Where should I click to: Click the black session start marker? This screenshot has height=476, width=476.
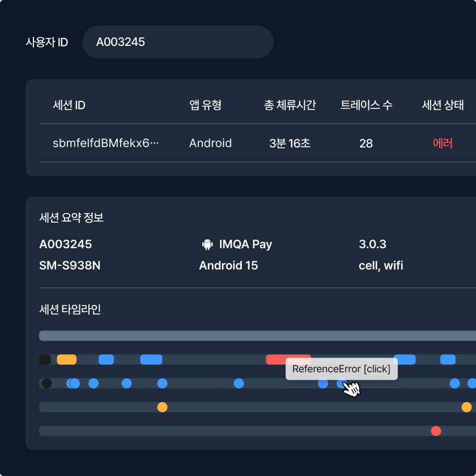(x=45, y=359)
